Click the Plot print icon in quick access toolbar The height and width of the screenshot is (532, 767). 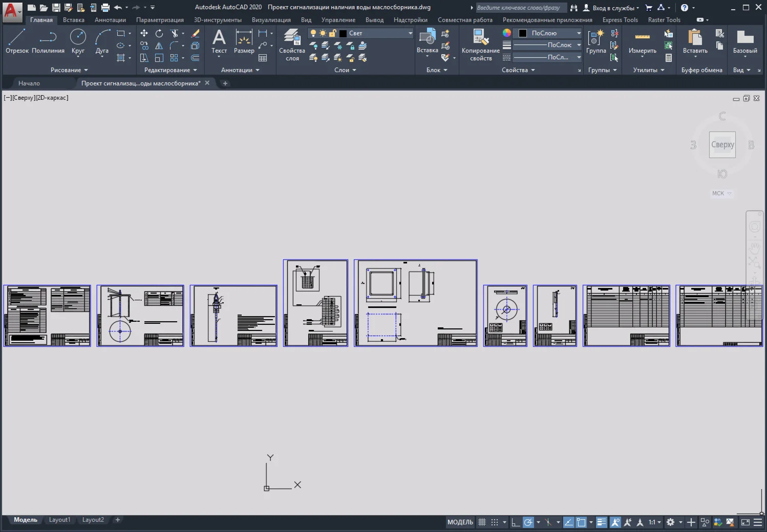[x=105, y=7]
